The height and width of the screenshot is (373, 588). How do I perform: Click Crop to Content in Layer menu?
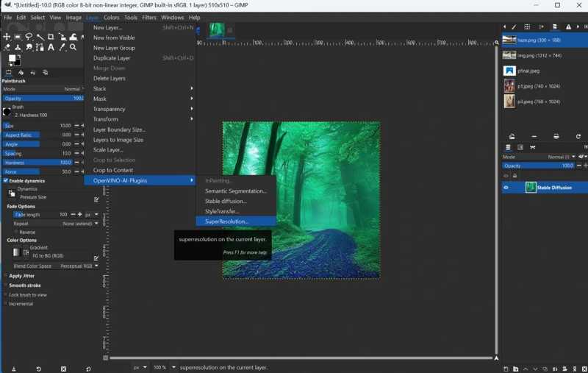pyautogui.click(x=140, y=170)
